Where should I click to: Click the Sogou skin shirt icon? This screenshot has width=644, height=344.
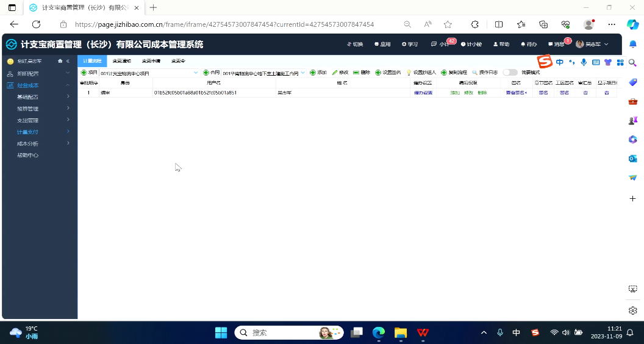pos(608,62)
